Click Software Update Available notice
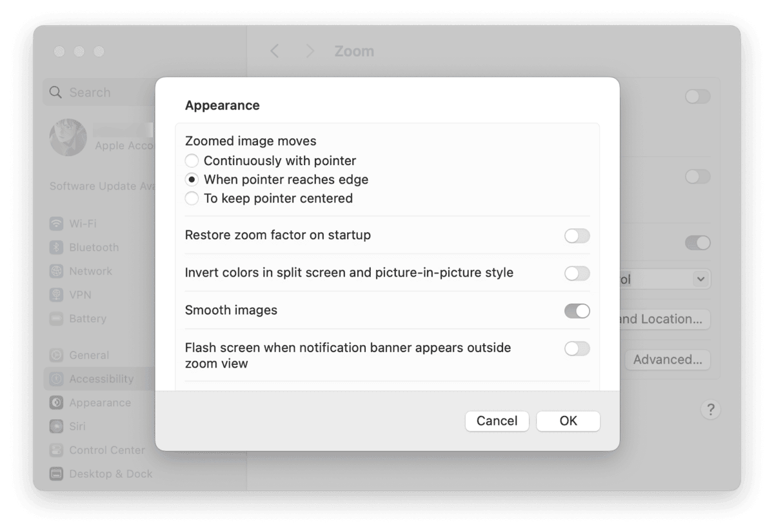 pos(102,186)
